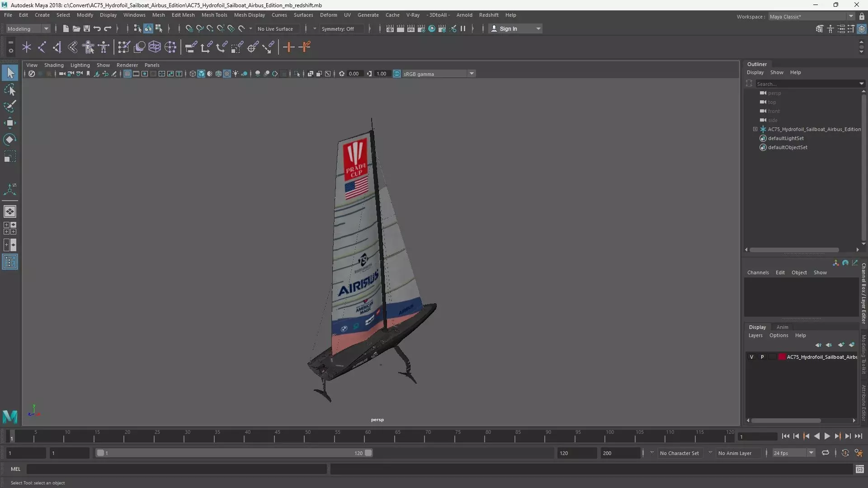Open the script editor icon
Viewport: 868px width, 488px height.
tap(859, 469)
